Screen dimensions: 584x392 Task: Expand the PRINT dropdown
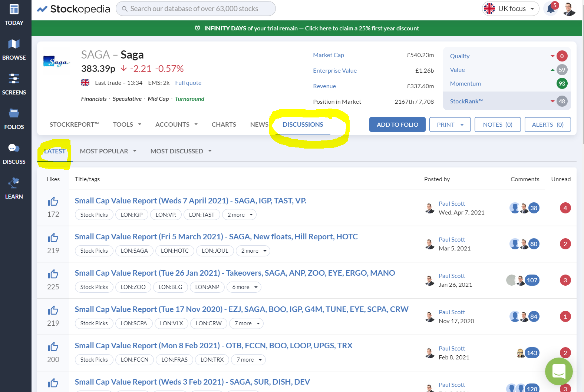click(450, 124)
